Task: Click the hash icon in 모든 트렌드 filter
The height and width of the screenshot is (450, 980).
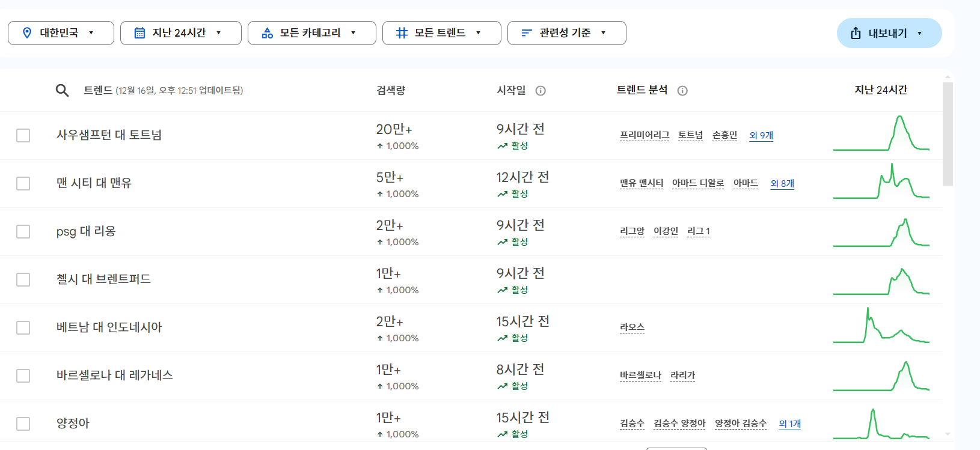Action: point(402,33)
